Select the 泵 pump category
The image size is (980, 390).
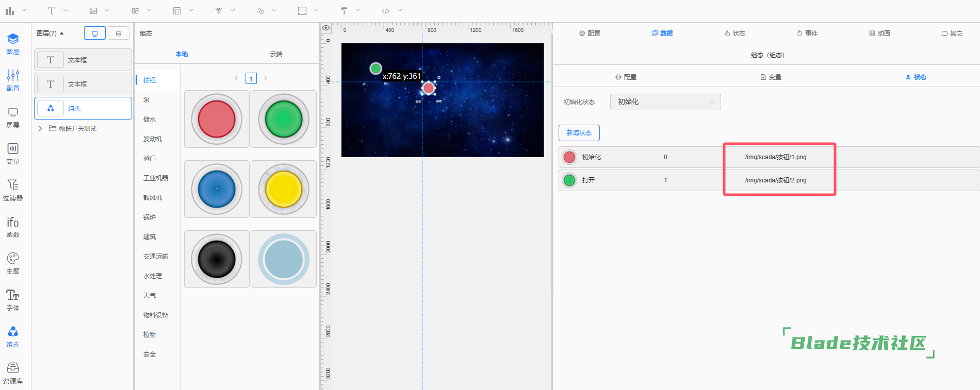pos(147,99)
